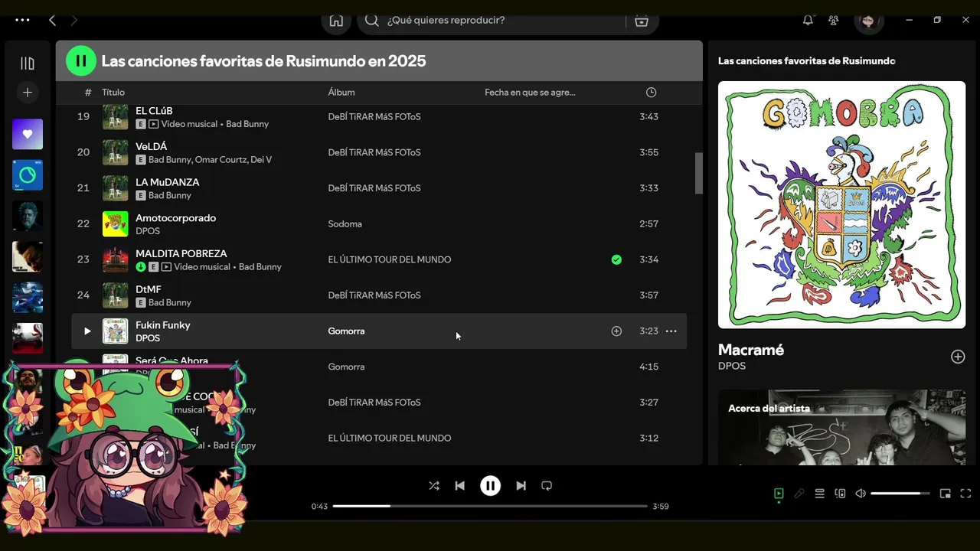Open the Your Library sidebar icon
The image size is (980, 551).
28,64
